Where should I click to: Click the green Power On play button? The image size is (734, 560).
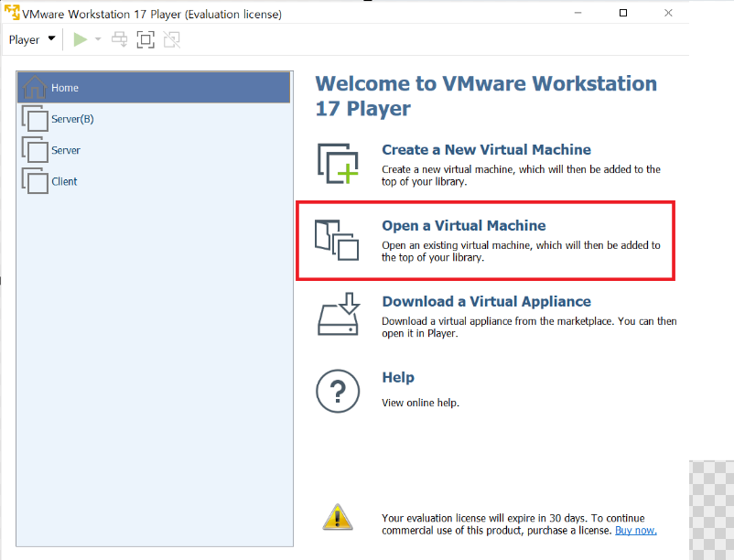pos(80,39)
